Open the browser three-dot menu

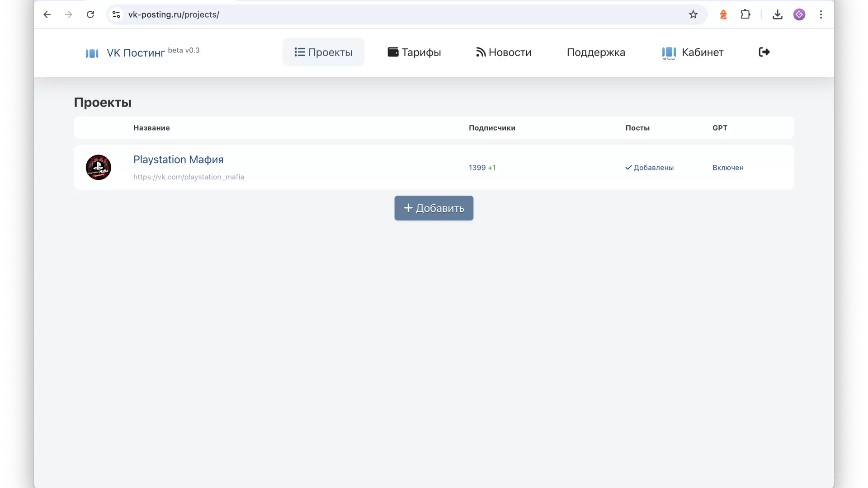pyautogui.click(x=821, y=14)
